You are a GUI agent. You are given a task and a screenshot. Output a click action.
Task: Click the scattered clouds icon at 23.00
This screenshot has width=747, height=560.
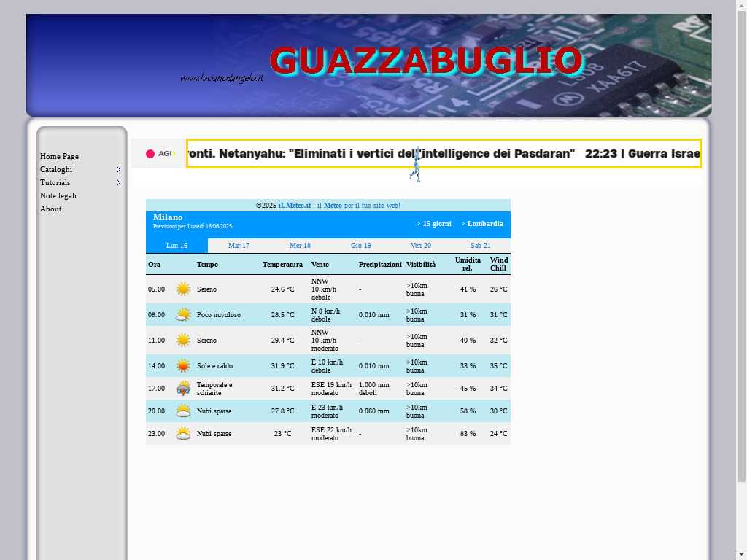pyautogui.click(x=183, y=434)
